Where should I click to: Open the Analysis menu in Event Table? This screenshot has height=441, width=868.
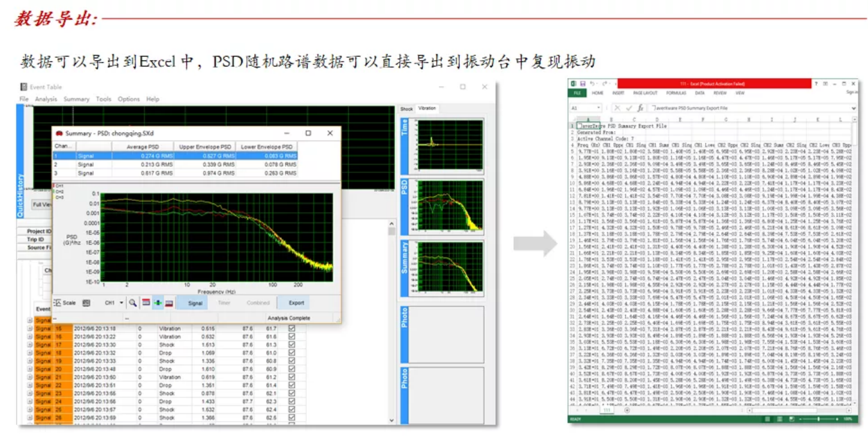click(x=46, y=99)
